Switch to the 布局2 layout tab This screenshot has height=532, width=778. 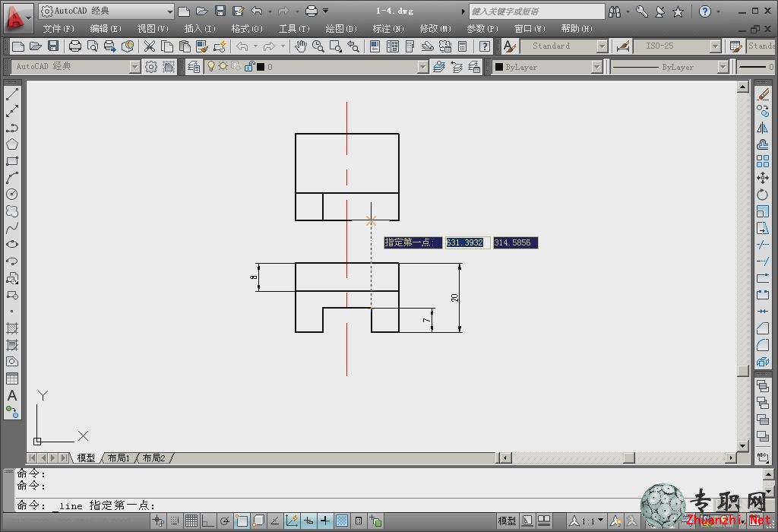click(153, 458)
